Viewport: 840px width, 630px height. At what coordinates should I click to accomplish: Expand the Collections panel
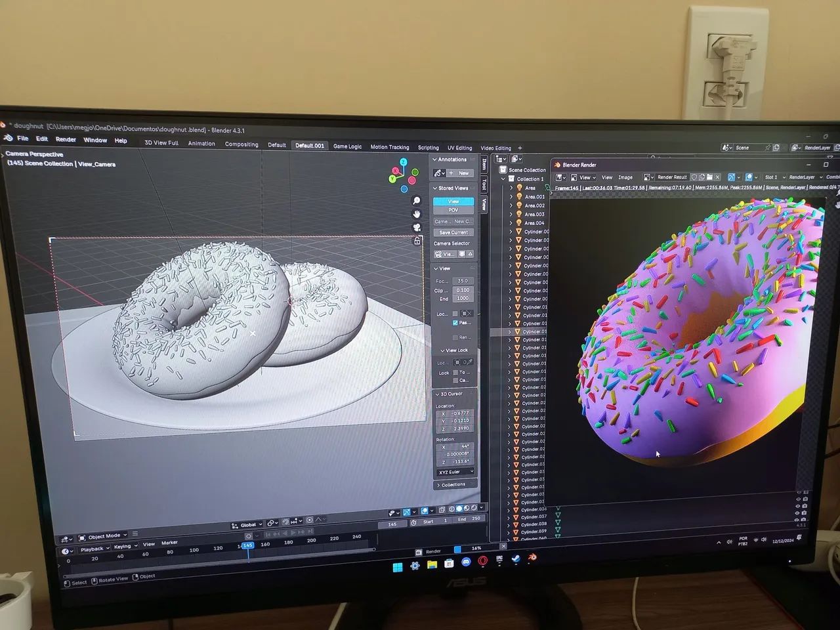tap(453, 485)
